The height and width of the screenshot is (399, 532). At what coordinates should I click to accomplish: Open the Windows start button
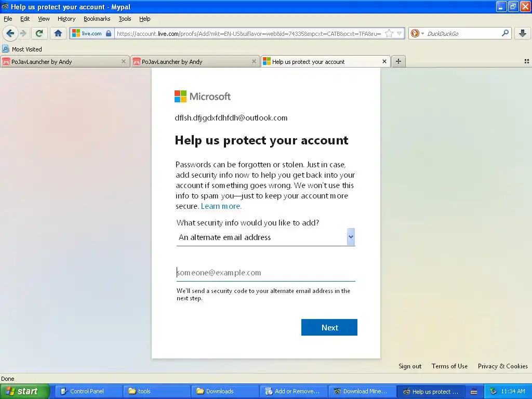pyautogui.click(x=24, y=391)
